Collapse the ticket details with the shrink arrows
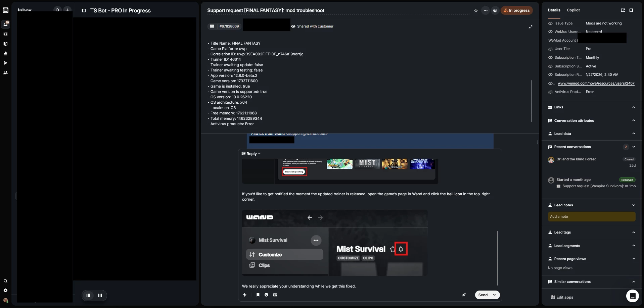Screen dimensions: 644x308 tap(531, 27)
